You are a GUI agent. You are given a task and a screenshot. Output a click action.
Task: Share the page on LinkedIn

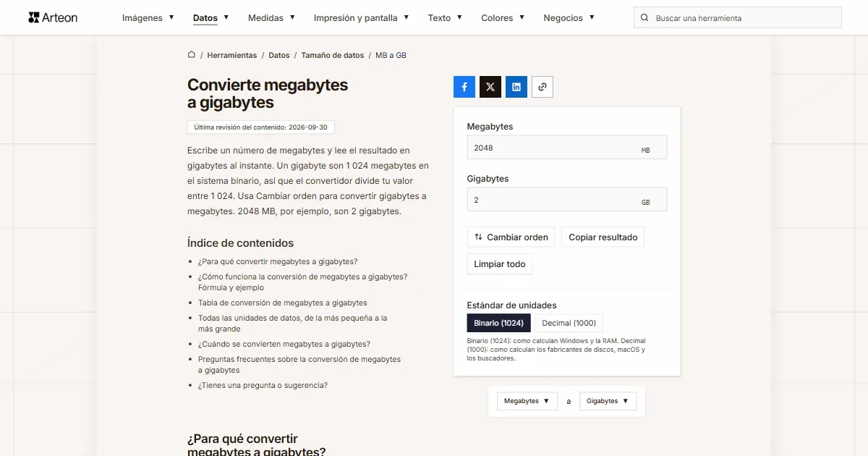516,87
